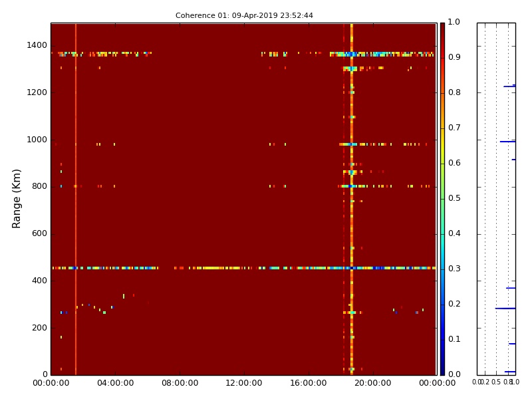532x399 pixels.
Task: Click the colorbar 0.9 value label
Action: pyautogui.click(x=454, y=57)
